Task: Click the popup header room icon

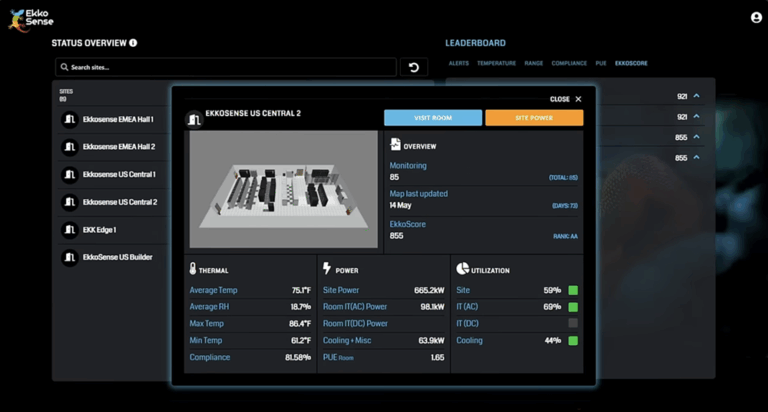Action: click(x=194, y=120)
